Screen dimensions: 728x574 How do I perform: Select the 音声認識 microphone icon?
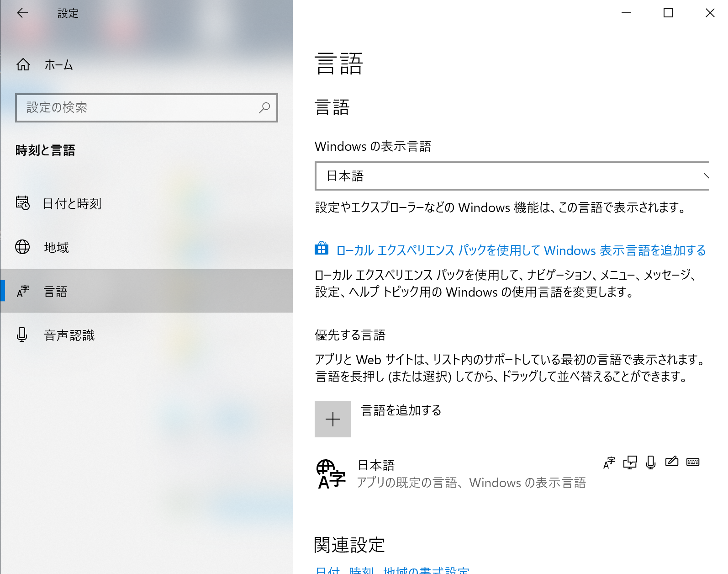(22, 335)
